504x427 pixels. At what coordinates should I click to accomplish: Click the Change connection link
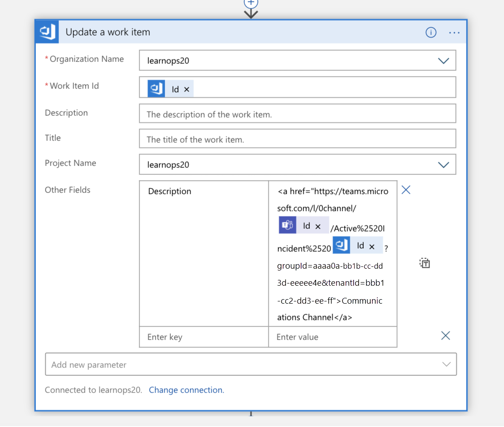click(187, 390)
